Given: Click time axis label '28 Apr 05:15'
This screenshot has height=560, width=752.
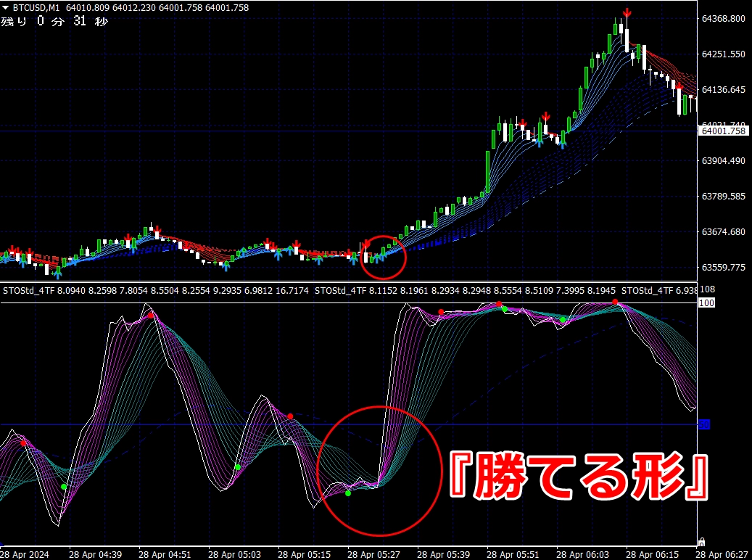Looking at the screenshot, I should (304, 555).
